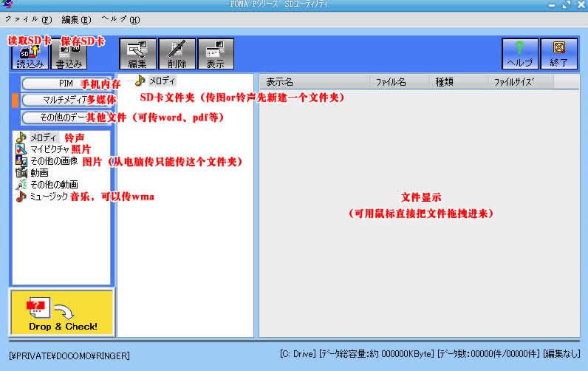
Task: Select the マルチメディア category button
Action: [x=65, y=100]
